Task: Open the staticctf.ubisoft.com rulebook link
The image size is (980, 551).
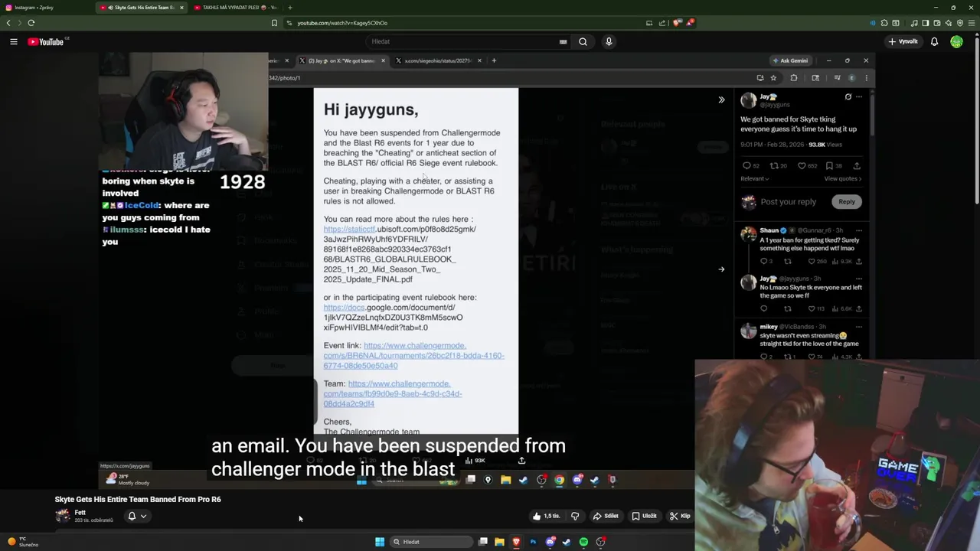Action: [399, 254]
